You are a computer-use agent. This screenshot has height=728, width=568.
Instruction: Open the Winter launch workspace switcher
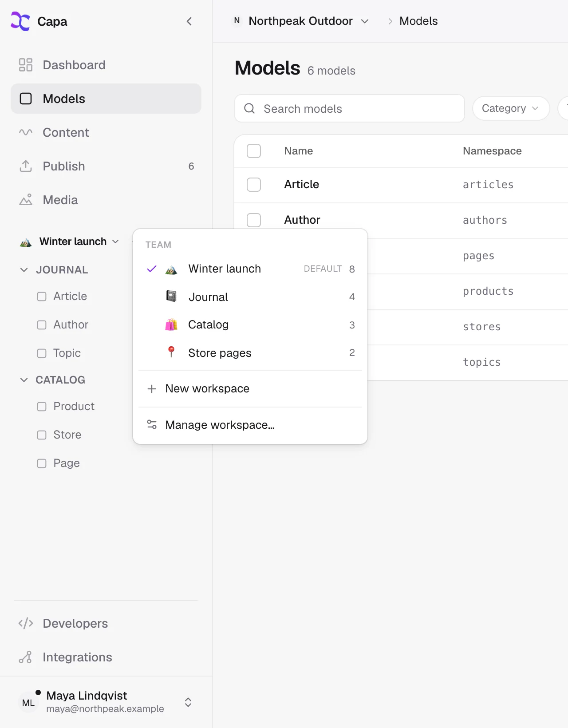tap(70, 241)
